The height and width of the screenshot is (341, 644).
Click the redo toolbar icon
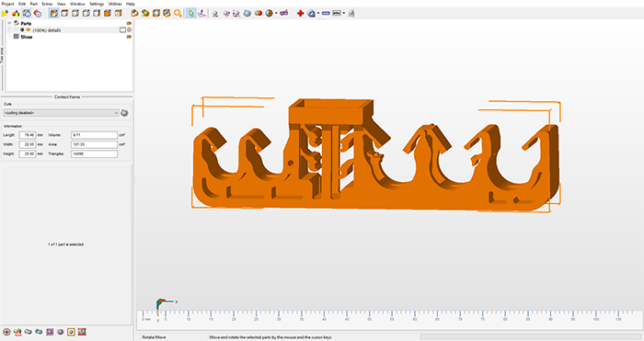click(38, 13)
